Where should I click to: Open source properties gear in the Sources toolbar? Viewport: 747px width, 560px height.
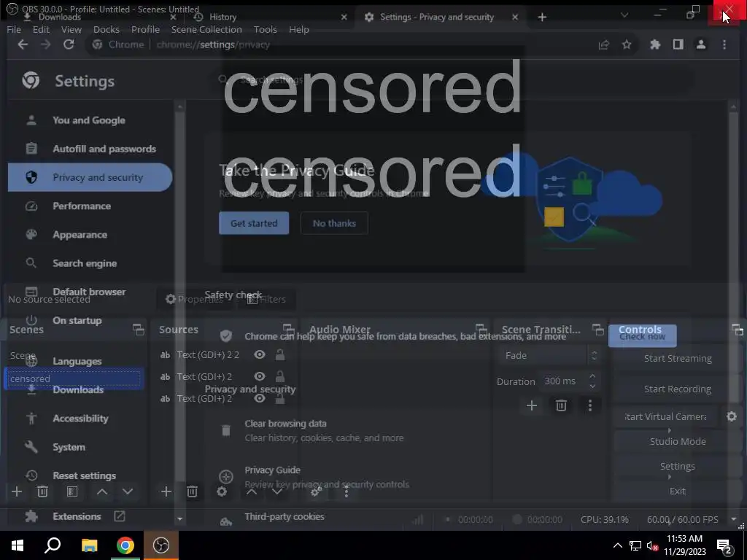222,491
